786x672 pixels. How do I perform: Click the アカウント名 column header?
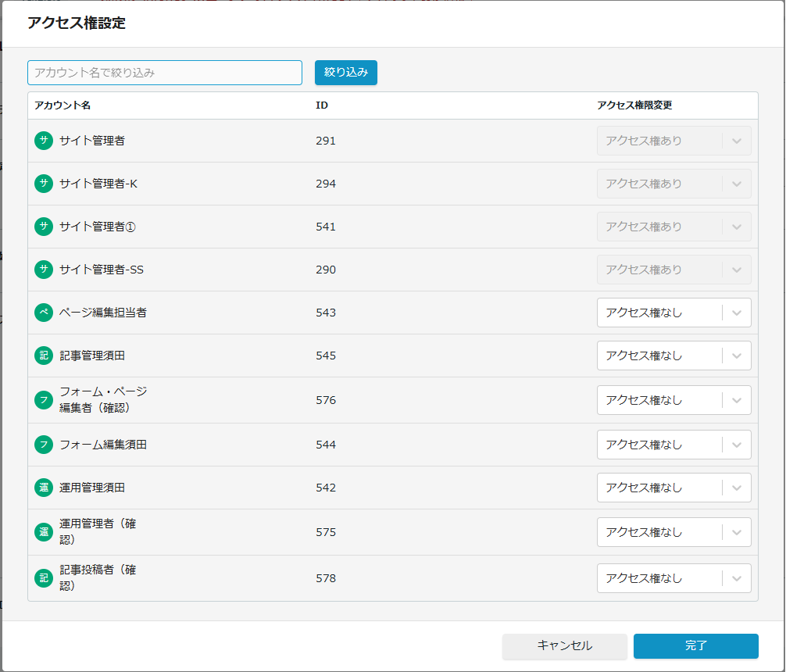click(x=63, y=105)
